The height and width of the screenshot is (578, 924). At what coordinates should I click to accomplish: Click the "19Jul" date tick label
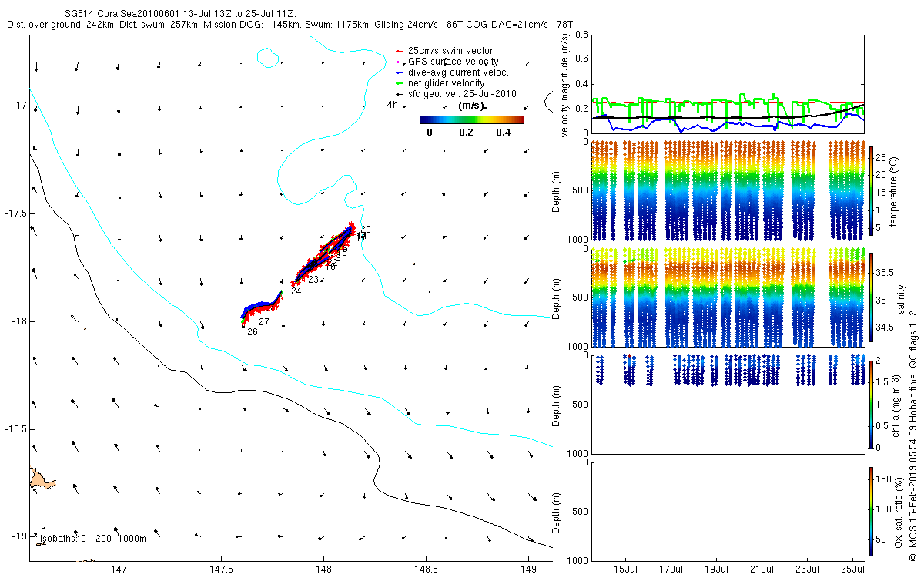coord(717,569)
